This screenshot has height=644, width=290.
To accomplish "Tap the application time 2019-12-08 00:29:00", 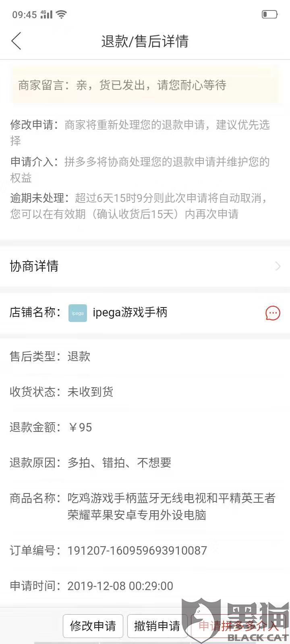I will coord(120,586).
